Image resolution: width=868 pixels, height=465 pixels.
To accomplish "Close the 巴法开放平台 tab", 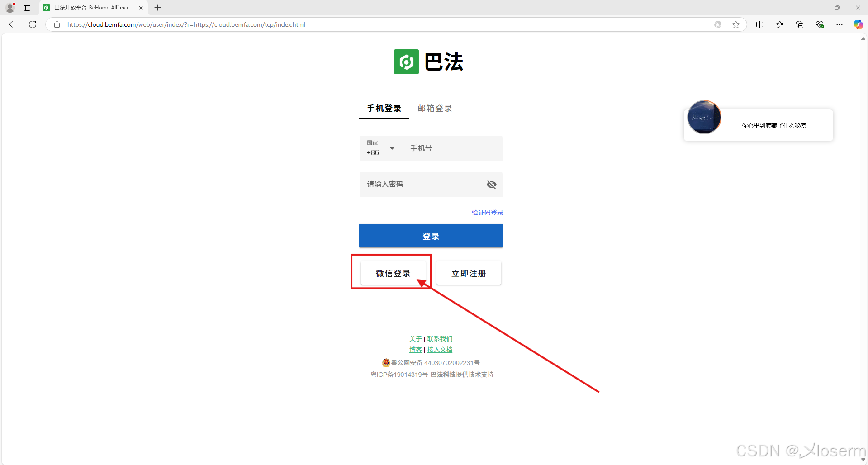I will pyautogui.click(x=141, y=8).
